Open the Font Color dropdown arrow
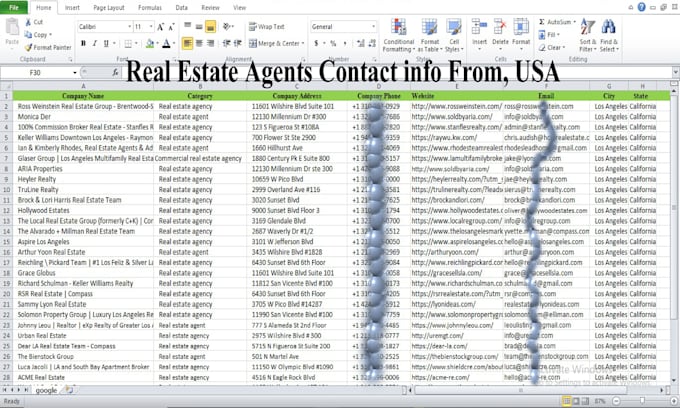Viewport: 680px width, 408px height. pyautogui.click(x=173, y=43)
